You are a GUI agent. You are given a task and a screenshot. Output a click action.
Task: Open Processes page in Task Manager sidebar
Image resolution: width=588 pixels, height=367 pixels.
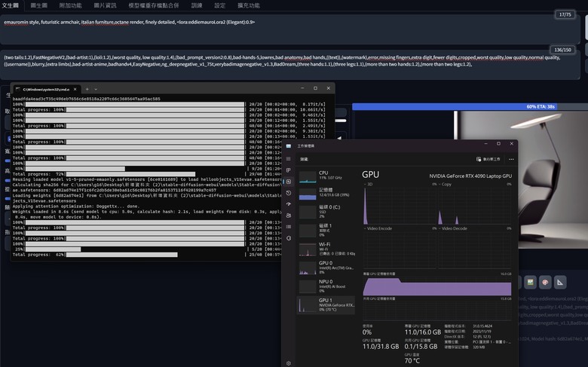pos(289,170)
